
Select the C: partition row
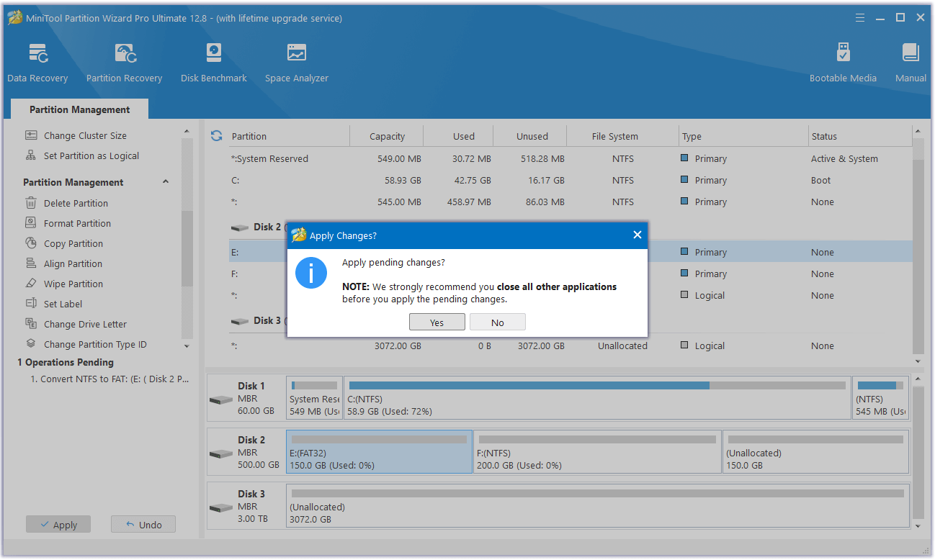click(x=570, y=180)
